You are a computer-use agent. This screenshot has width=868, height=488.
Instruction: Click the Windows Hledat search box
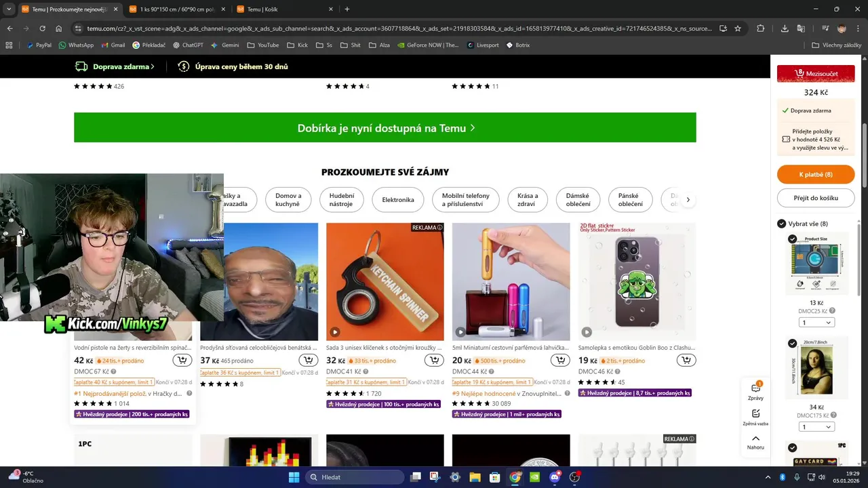(x=355, y=477)
